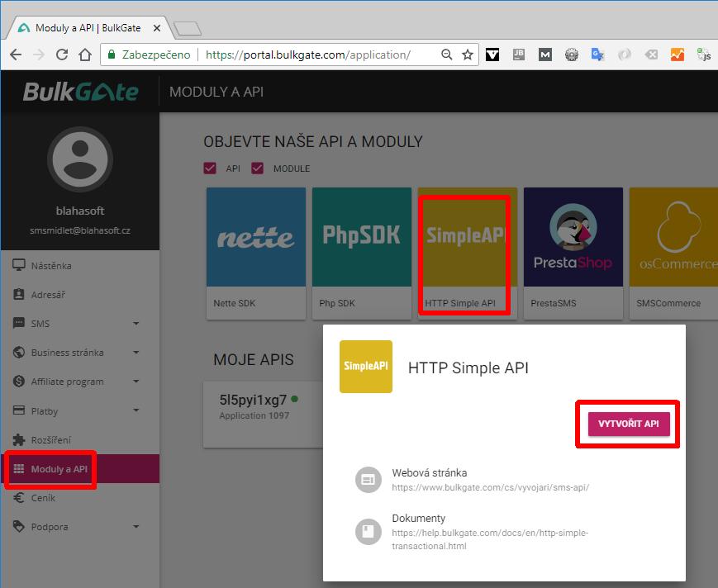Screen dimensions: 718x588
Task: Click the Affiliate program dollar icon
Action: point(19,382)
